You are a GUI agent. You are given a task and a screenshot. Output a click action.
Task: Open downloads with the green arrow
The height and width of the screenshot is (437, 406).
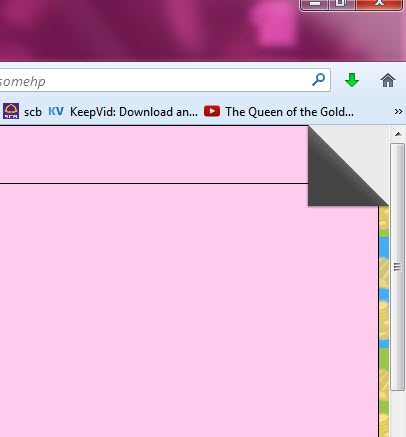(x=352, y=80)
